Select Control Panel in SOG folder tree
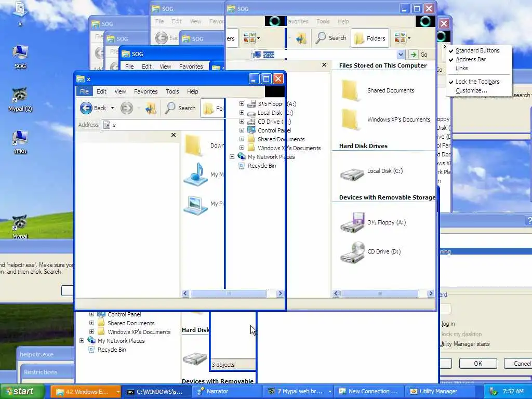The width and height of the screenshot is (532, 399). pos(274,130)
